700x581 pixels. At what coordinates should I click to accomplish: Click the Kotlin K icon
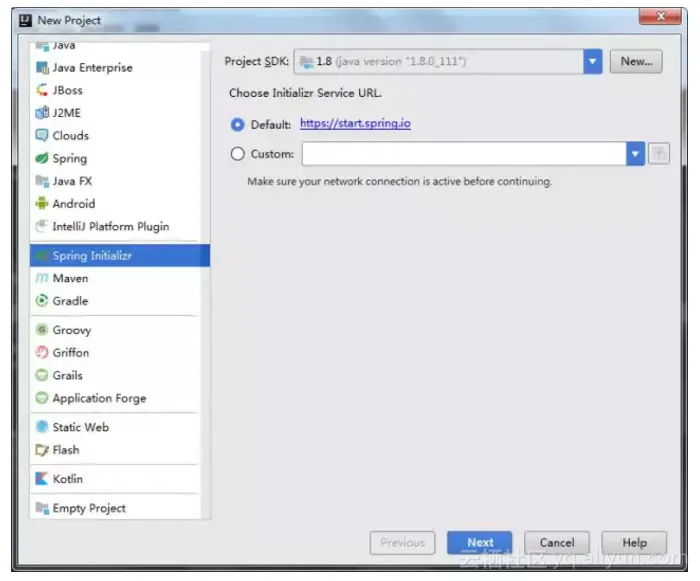click(42, 479)
